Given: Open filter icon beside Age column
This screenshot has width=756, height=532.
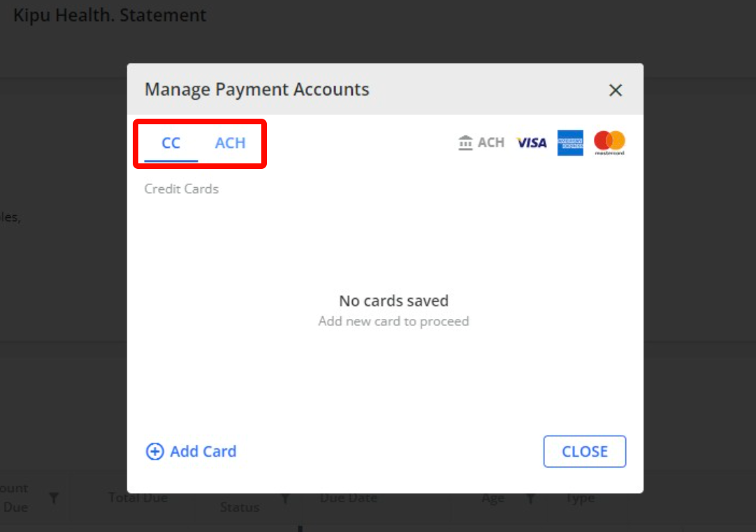Looking at the screenshot, I should [530, 498].
